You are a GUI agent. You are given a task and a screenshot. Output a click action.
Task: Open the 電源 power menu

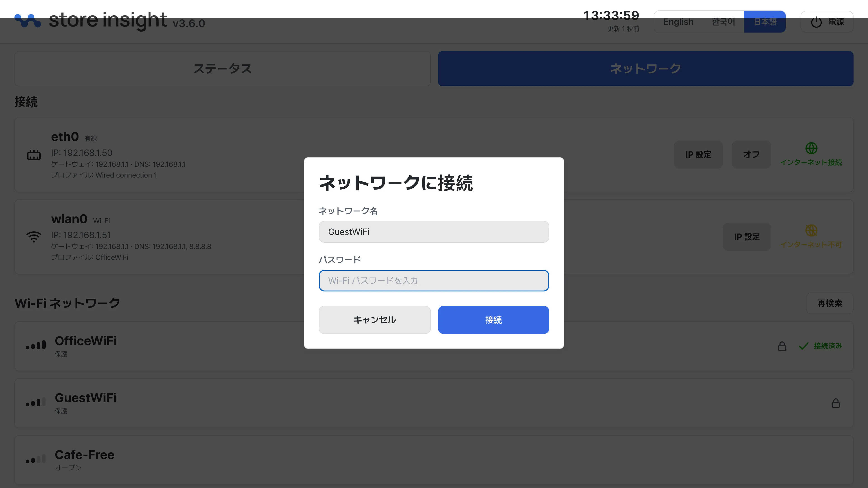827,22
